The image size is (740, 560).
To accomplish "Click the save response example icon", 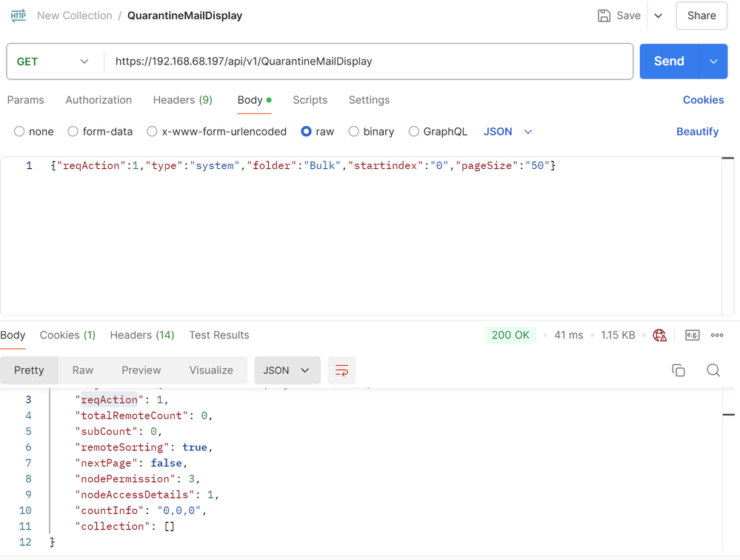I will [692, 335].
